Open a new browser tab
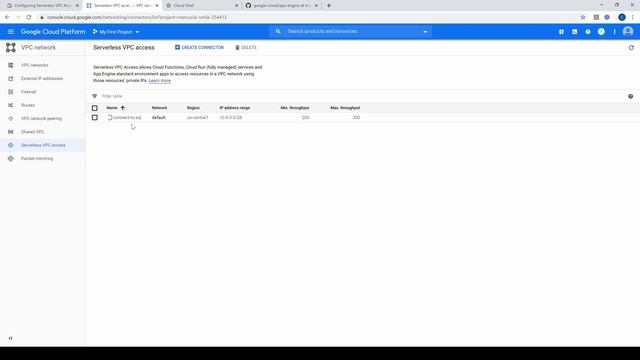The width and height of the screenshot is (640, 360). coord(329,6)
